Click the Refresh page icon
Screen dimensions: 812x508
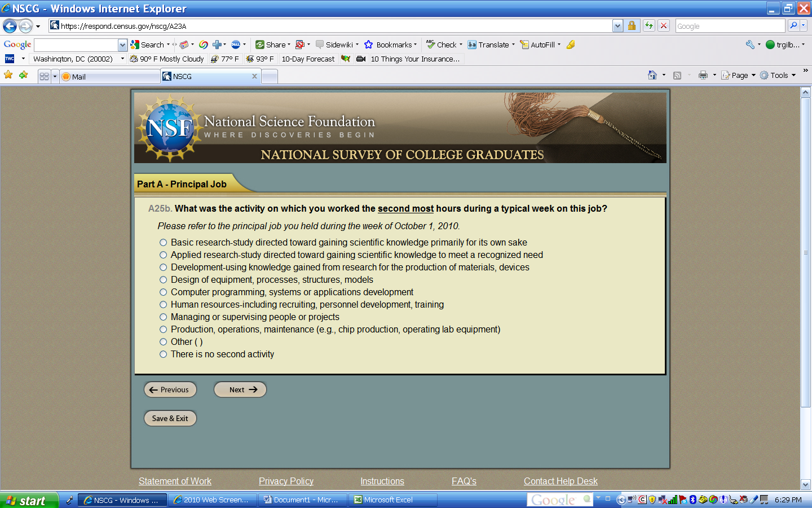[x=649, y=25]
